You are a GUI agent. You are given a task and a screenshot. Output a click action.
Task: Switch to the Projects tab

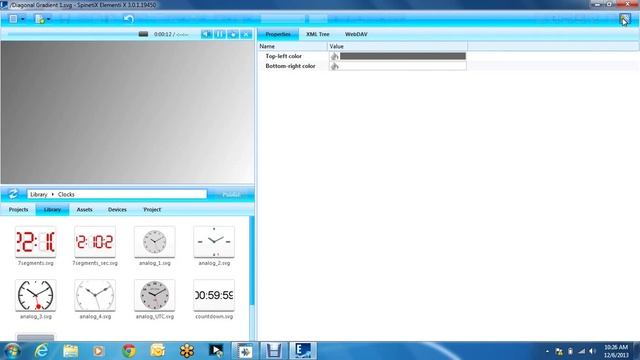pos(18,210)
